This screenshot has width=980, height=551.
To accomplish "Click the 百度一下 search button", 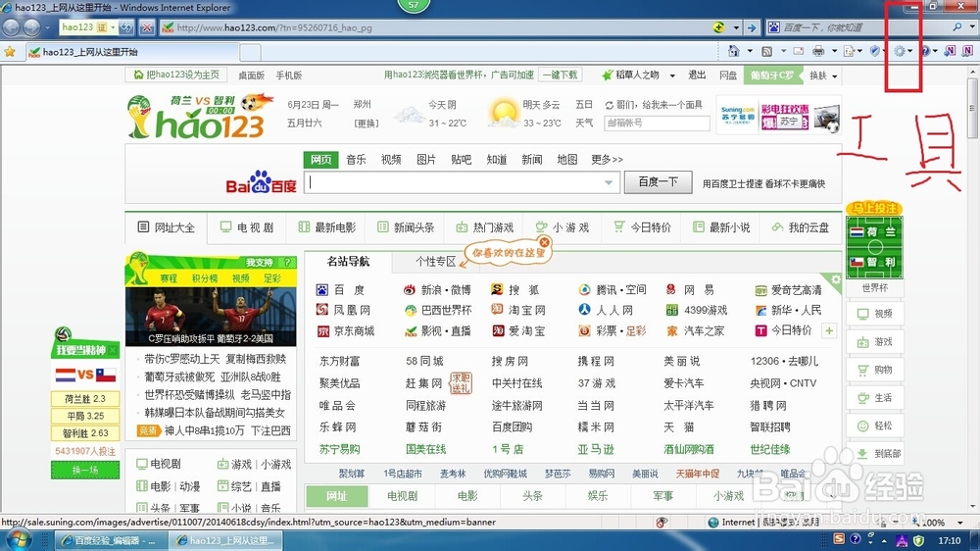I will 659,182.
